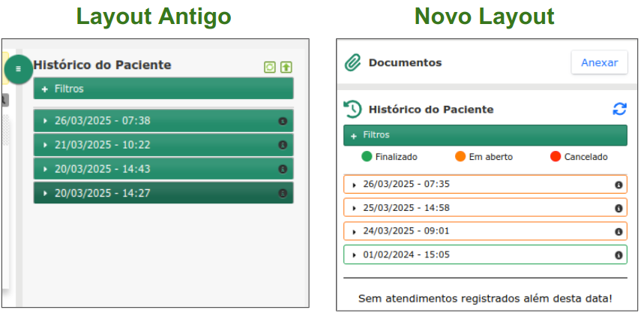Click the Novo Layout heading

pyautogui.click(x=484, y=17)
